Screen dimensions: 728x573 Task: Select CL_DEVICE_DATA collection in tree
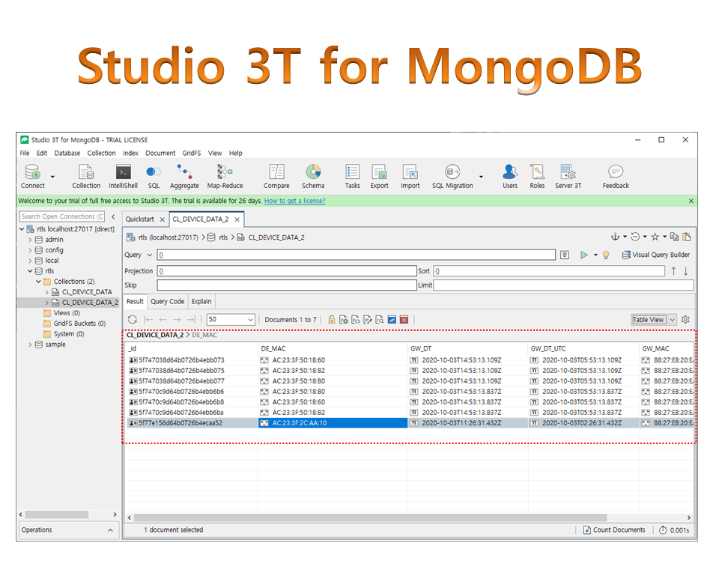(87, 292)
